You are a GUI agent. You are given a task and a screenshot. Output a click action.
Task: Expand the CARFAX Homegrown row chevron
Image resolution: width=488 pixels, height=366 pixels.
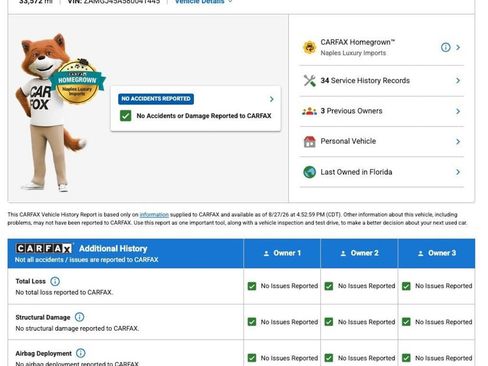458,47
